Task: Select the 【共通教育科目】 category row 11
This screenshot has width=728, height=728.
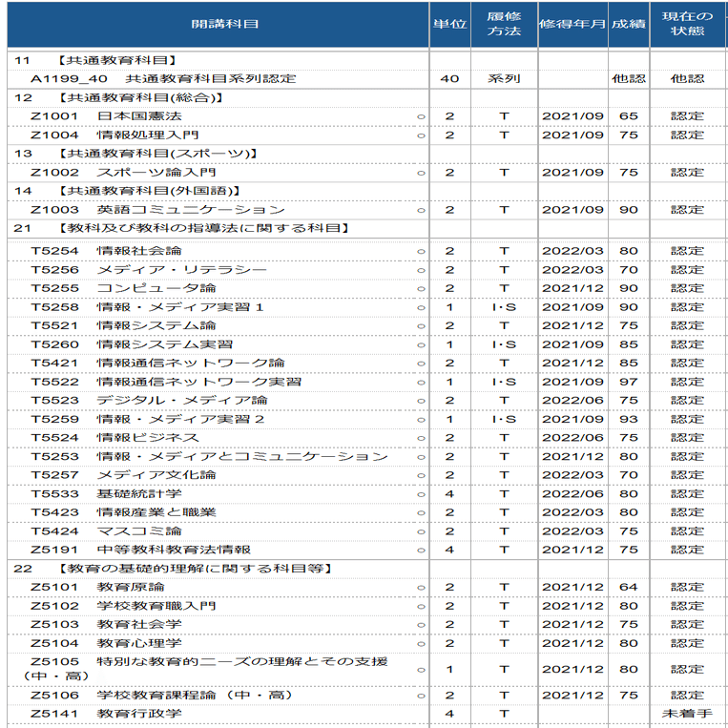Action: 95,60
